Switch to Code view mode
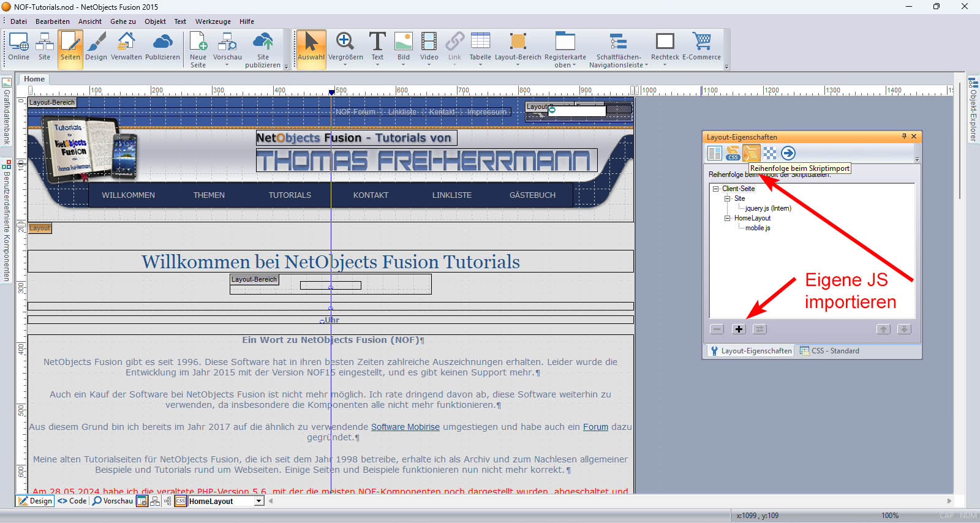Screen dimensions: 980x523 point(72,501)
